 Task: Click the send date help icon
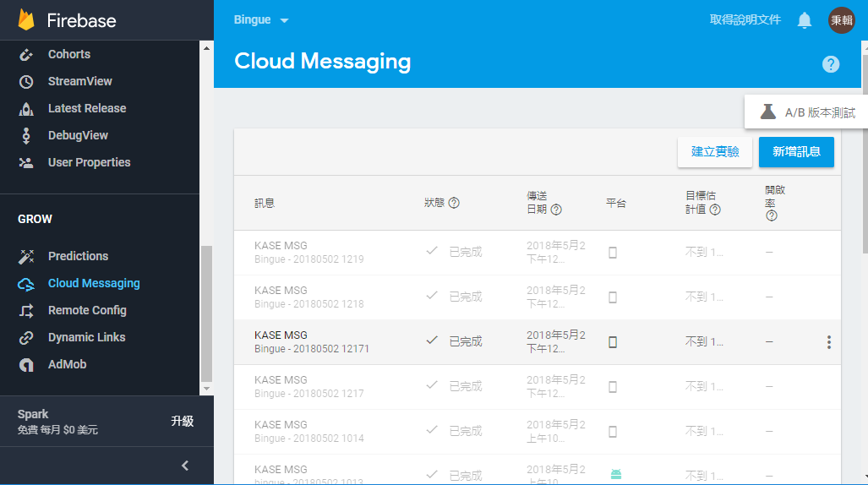point(556,210)
